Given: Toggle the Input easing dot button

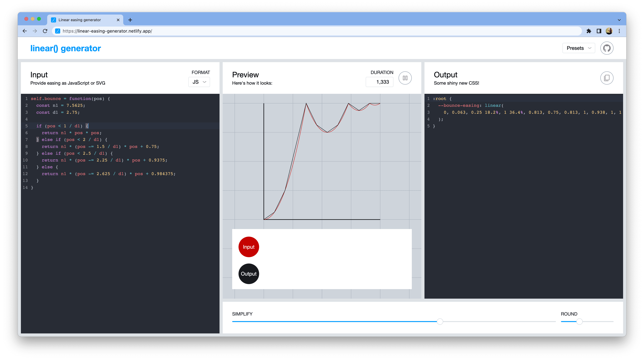Looking at the screenshot, I should pyautogui.click(x=248, y=246).
